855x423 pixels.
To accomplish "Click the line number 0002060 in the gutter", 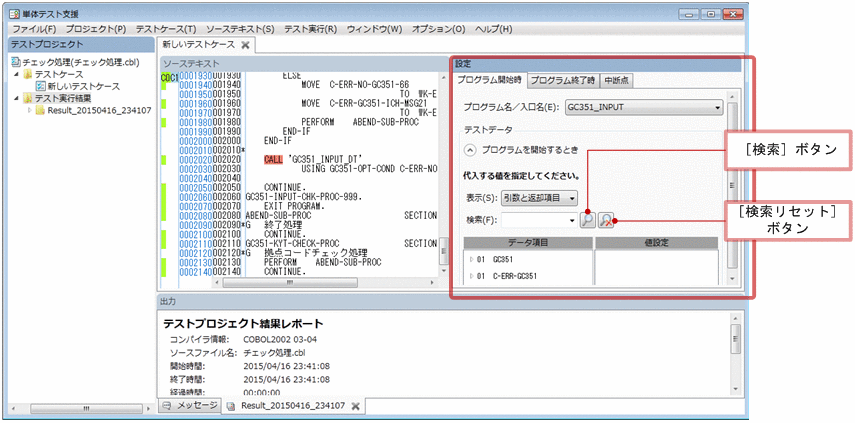I will [195, 197].
